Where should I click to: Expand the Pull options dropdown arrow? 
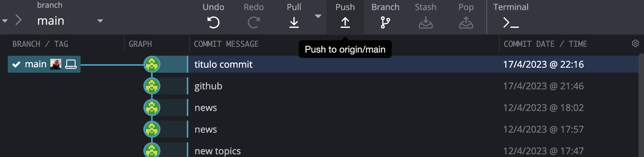point(318,16)
